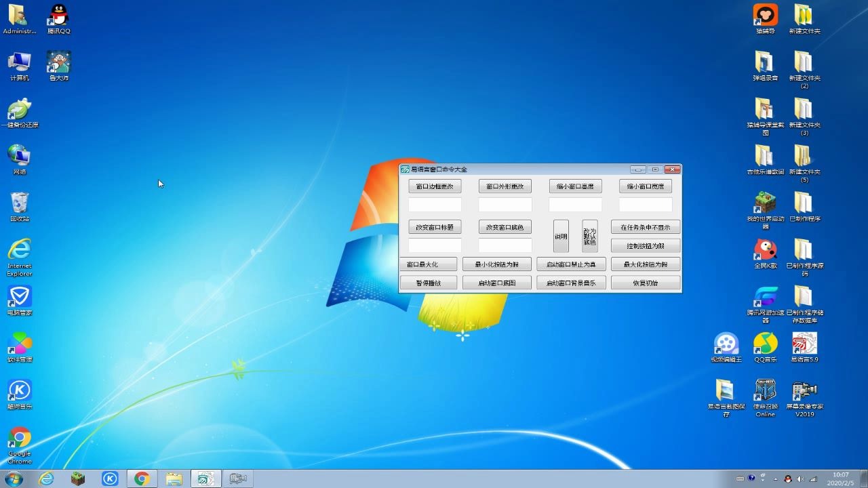Open Windows Explorer folder taskbar icon
The width and height of the screenshot is (868, 488).
174,479
